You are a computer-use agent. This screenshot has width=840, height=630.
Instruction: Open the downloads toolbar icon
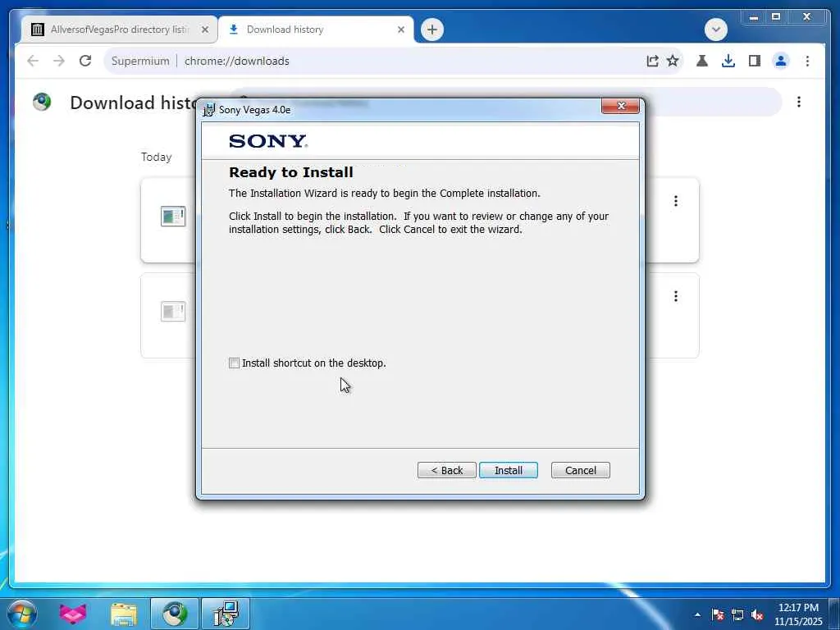point(728,61)
